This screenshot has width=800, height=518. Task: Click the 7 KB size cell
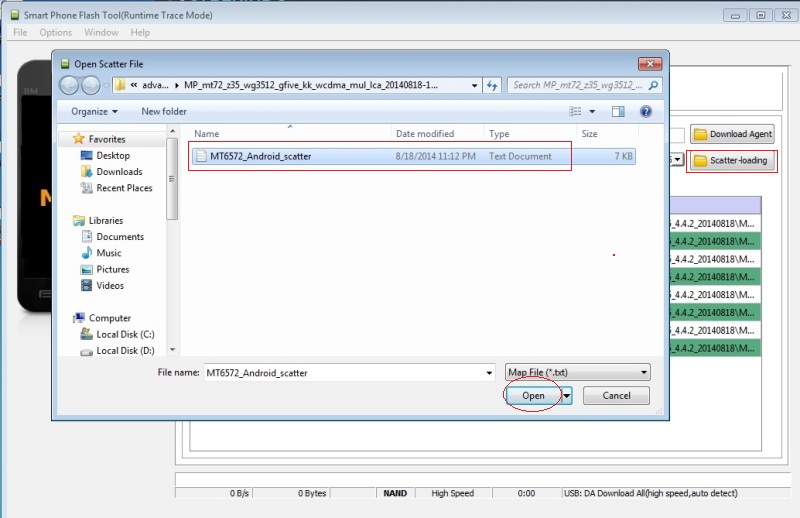[x=623, y=156]
